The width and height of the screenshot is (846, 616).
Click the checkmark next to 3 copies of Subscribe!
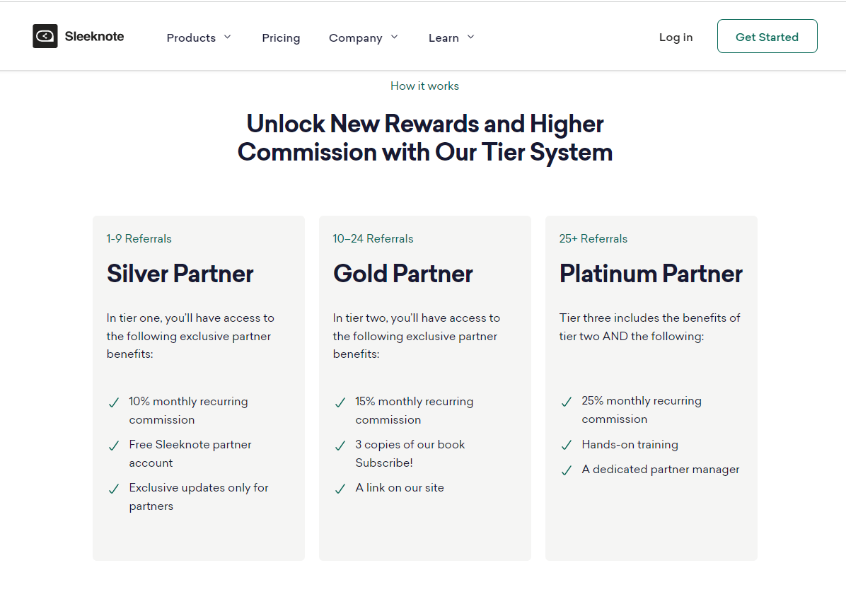[340, 446]
